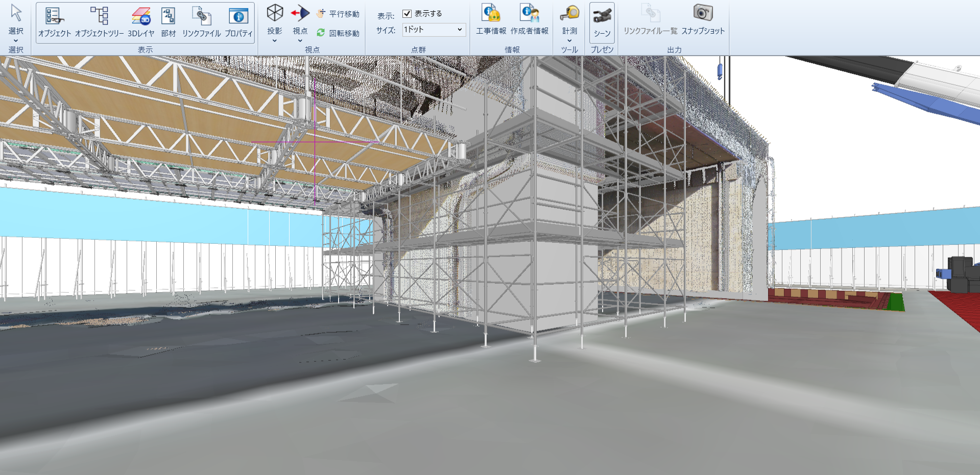Screen dimensions: 980x475
Task: Click the 平行移動 pan button
Action: 338,14
